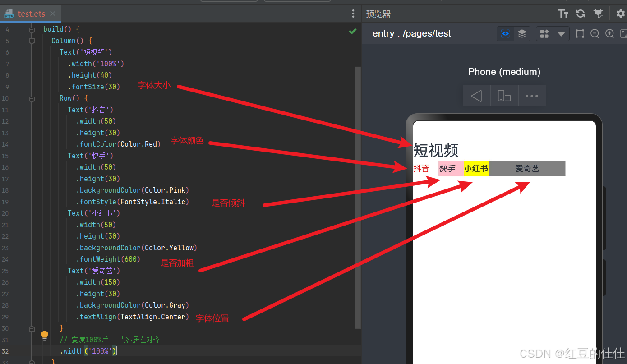Click the plug icon in previewer header
This screenshot has height=364, width=627.
598,14
